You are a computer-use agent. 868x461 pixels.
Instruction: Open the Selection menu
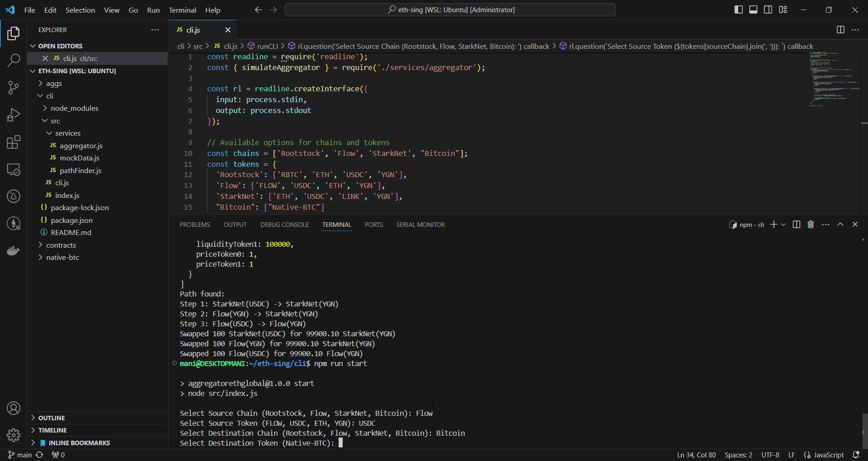80,10
